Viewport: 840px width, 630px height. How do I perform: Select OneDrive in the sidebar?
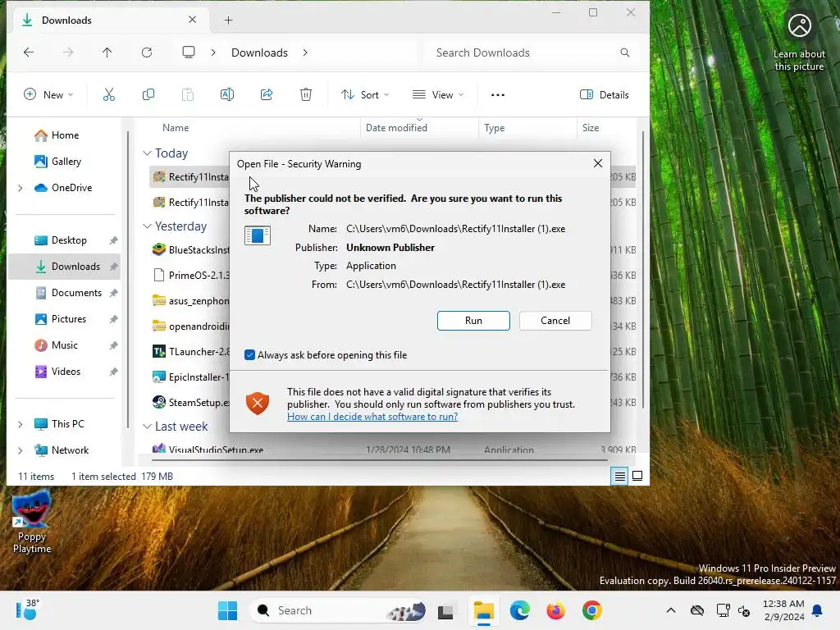[x=72, y=188]
